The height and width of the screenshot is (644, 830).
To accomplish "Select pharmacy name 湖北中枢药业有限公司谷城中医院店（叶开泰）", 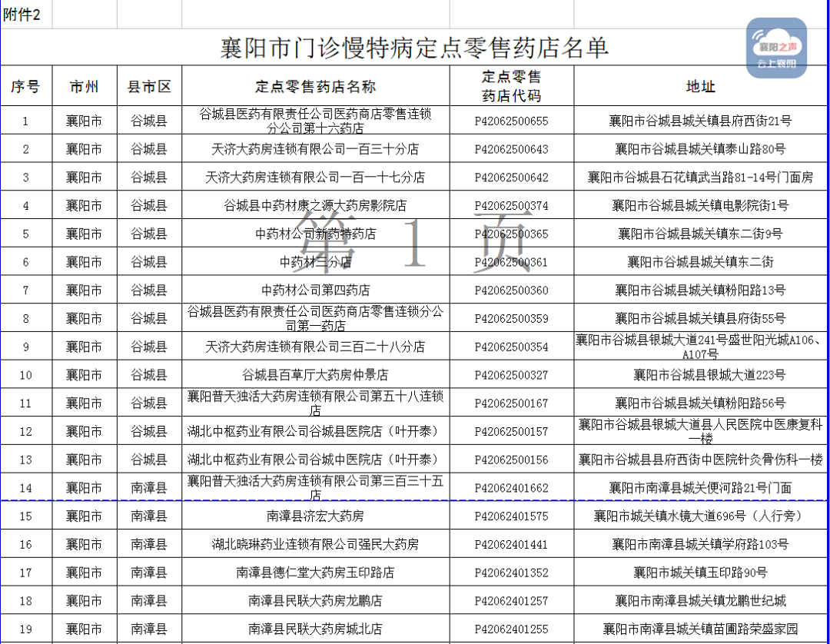I will coord(316,460).
